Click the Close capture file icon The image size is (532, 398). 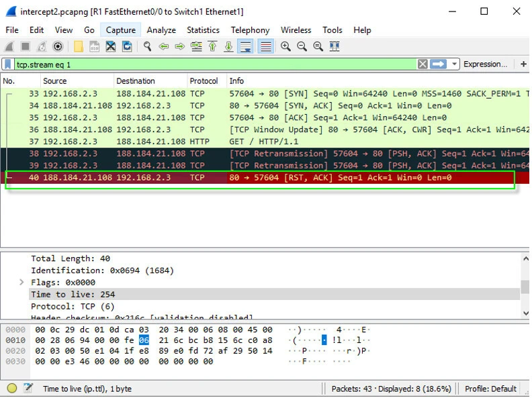(x=110, y=46)
